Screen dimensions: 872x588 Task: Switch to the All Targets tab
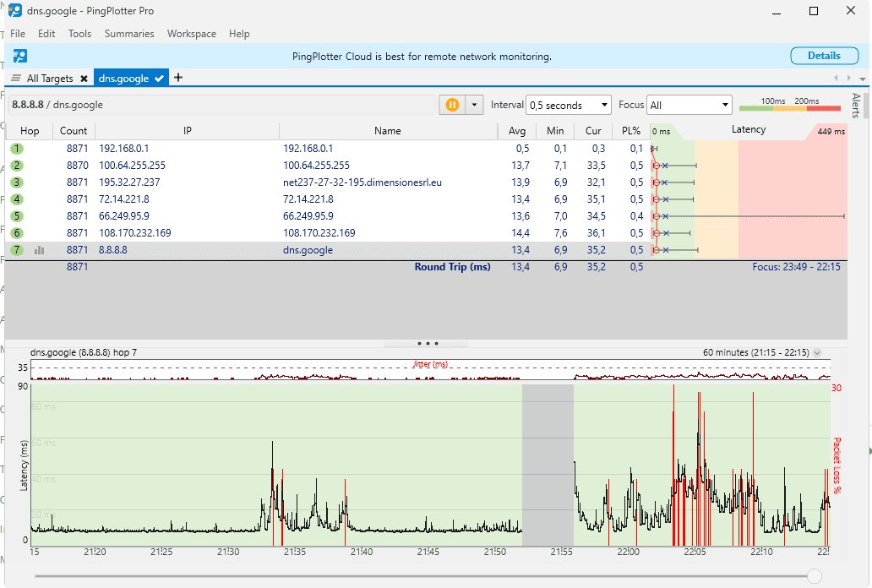[x=49, y=79]
